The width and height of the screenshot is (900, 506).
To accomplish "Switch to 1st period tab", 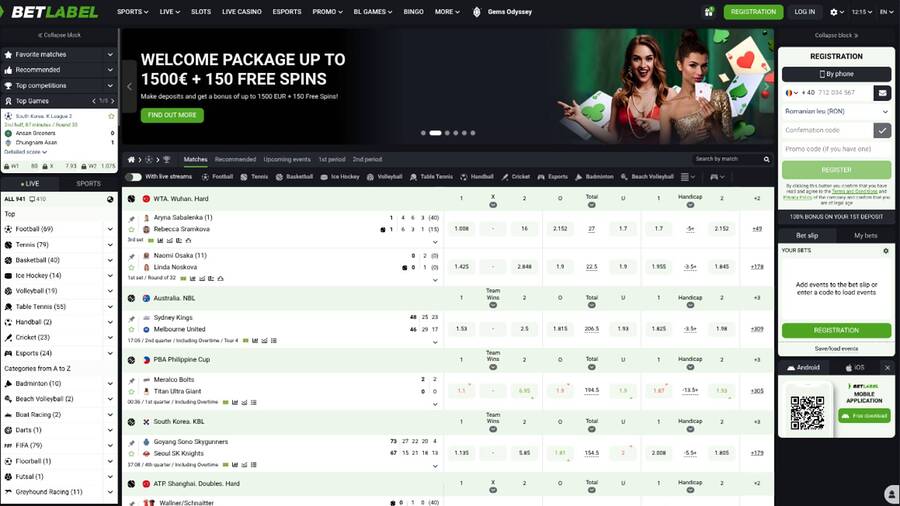I will 332,159.
